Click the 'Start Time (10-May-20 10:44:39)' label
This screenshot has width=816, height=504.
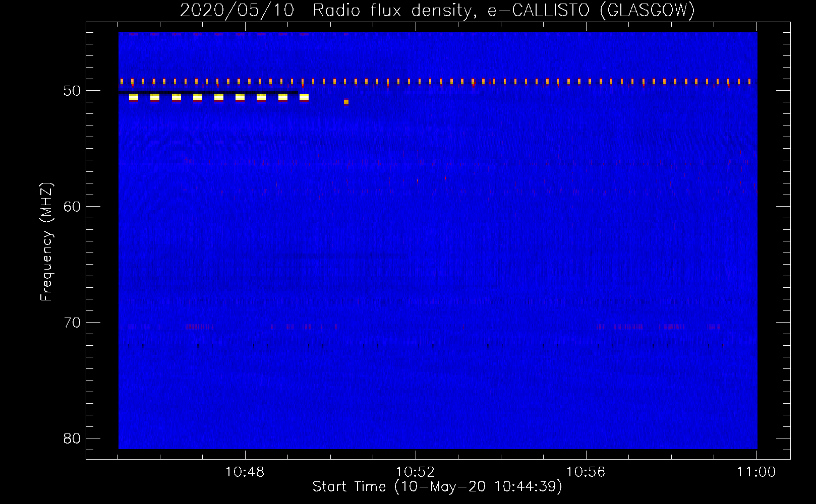pyautogui.click(x=437, y=487)
